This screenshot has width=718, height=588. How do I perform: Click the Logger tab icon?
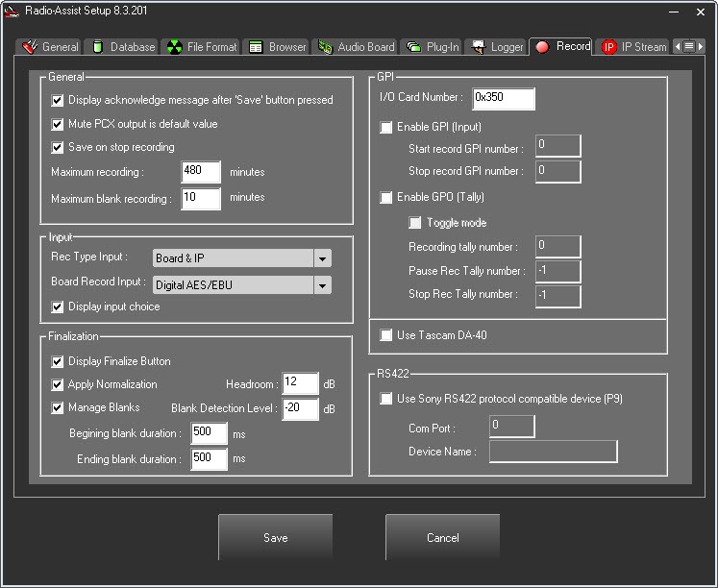coord(475,46)
